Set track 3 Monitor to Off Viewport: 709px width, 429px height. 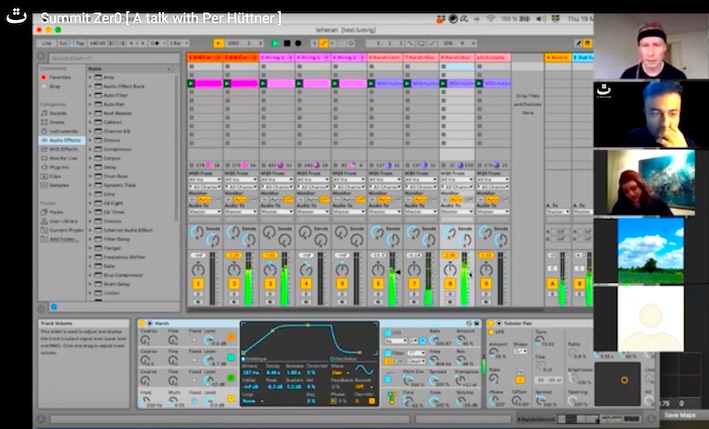tap(289, 199)
